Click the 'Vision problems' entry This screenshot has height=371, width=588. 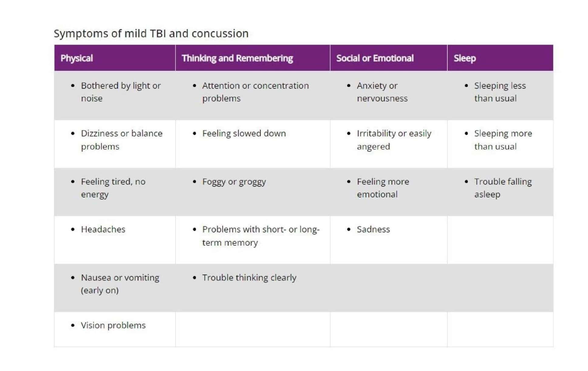click(x=113, y=325)
